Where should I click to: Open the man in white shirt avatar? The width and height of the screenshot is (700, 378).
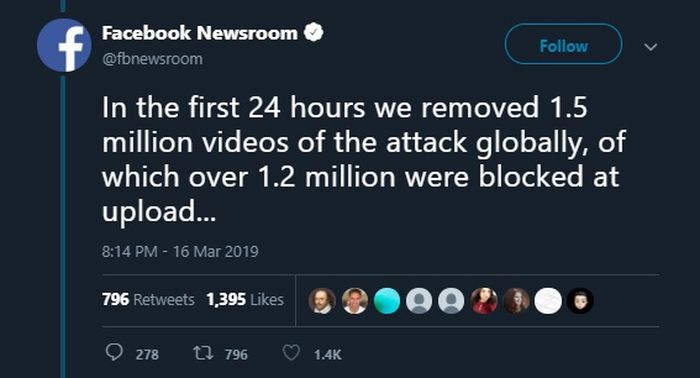(354, 301)
